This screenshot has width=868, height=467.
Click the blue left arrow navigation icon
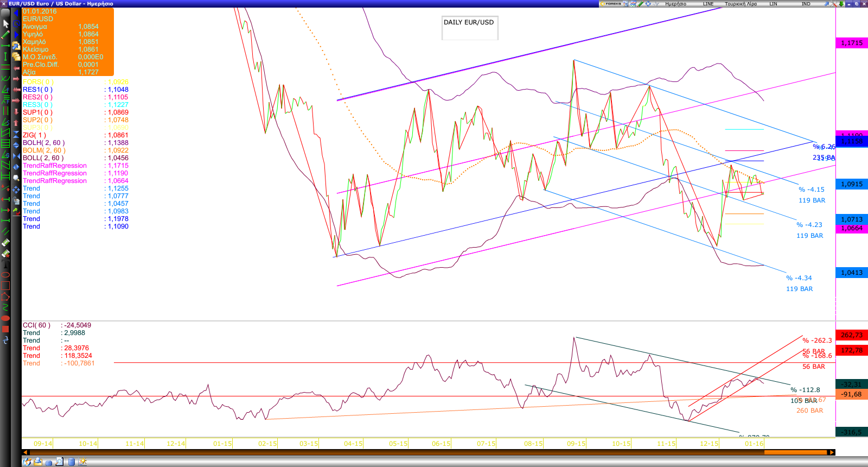(16, 13)
